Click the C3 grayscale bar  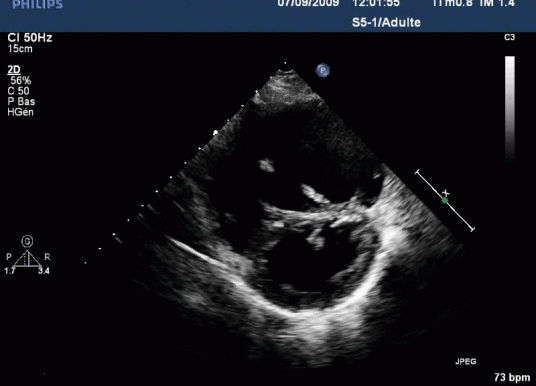tap(510, 109)
